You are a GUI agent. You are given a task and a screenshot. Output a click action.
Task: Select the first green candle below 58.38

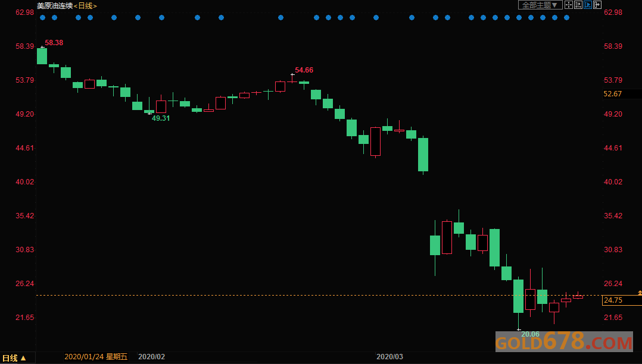(42, 56)
